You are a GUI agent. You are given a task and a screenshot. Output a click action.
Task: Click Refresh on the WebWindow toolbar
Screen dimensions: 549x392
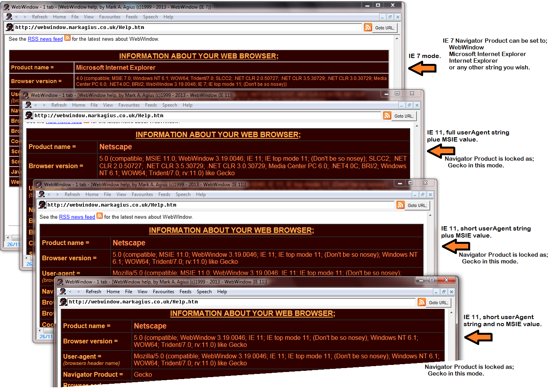pyautogui.click(x=40, y=16)
